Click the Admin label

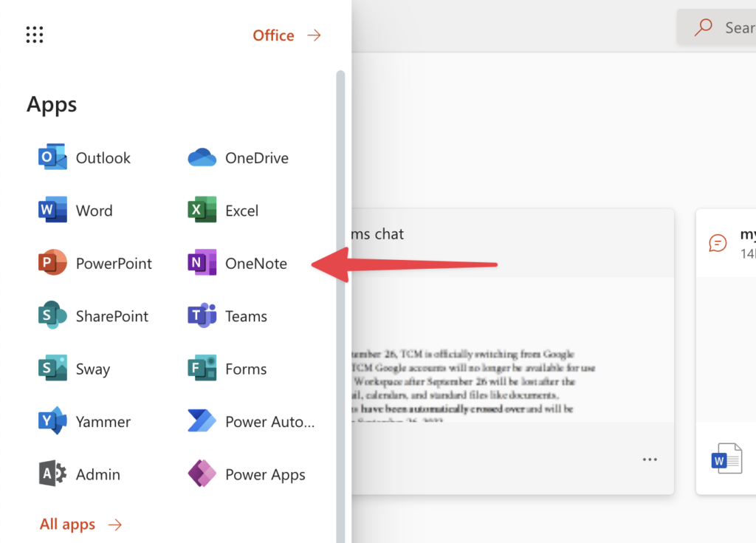coord(98,474)
